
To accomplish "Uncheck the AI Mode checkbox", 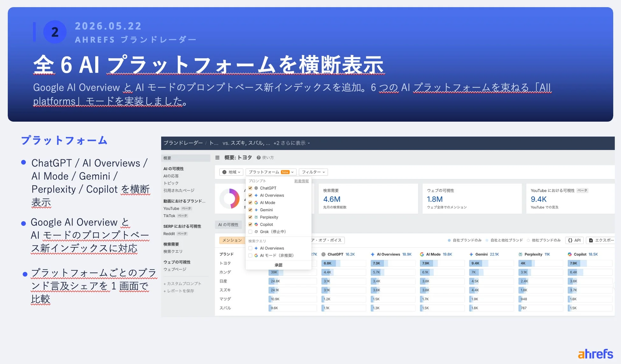I will (250, 203).
